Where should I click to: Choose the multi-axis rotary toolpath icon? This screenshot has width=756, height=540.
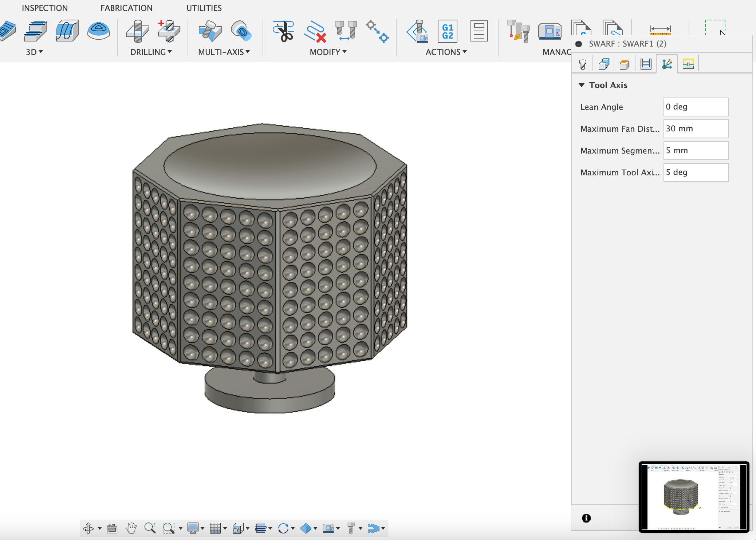click(241, 31)
